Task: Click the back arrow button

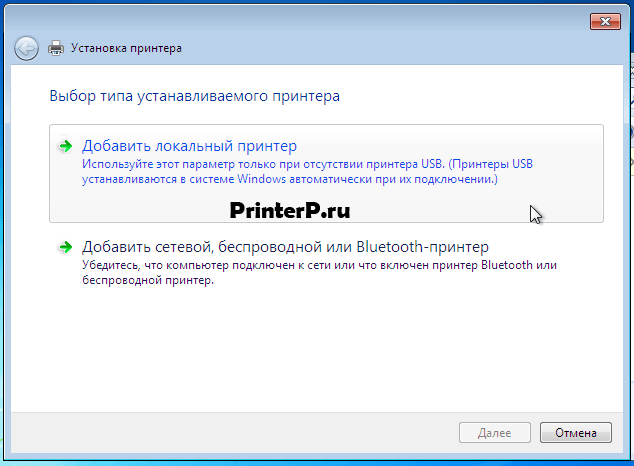Action: pos(26,49)
